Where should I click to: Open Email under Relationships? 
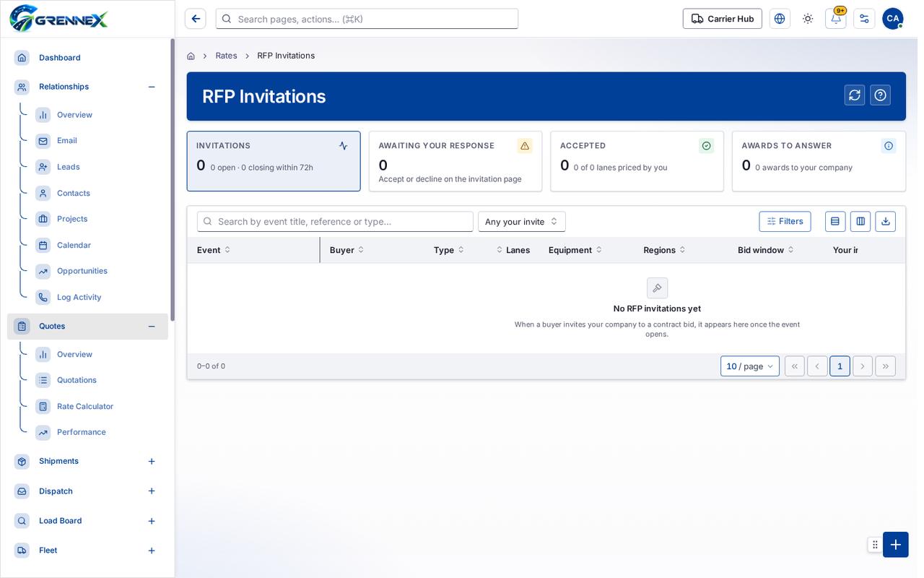(67, 141)
